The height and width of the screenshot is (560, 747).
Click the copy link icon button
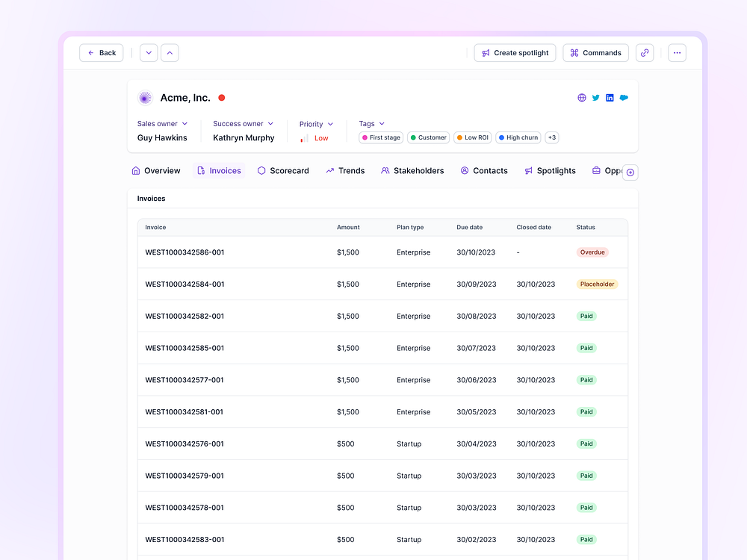[x=645, y=53]
